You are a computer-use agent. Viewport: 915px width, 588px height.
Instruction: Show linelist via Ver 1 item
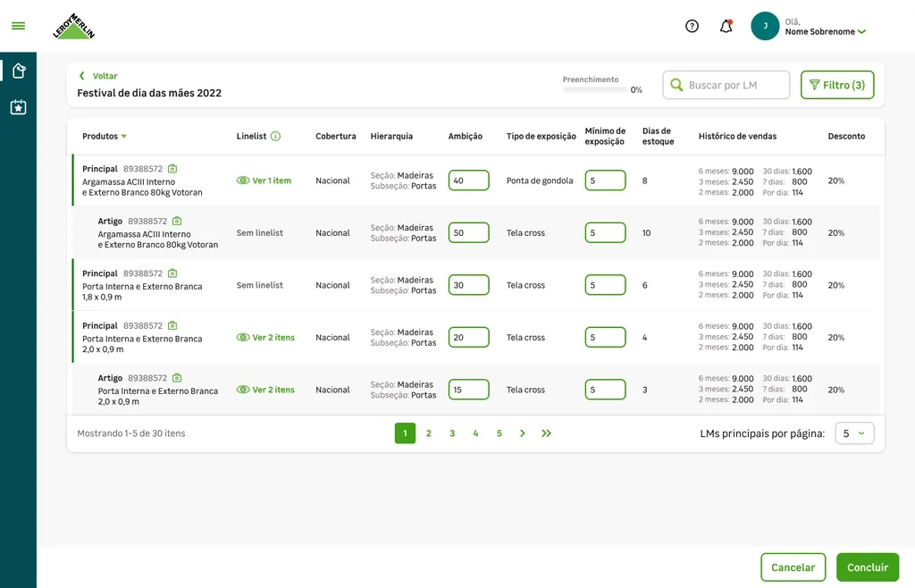pos(264,181)
